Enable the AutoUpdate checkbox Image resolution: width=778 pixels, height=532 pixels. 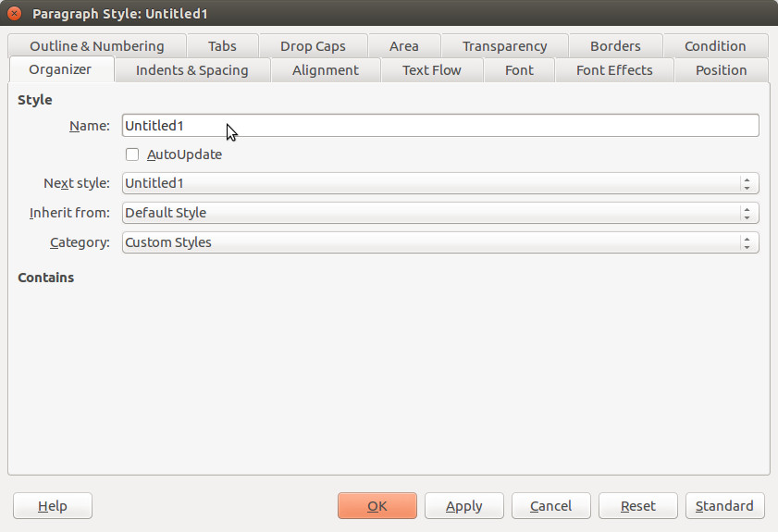pyautogui.click(x=132, y=155)
